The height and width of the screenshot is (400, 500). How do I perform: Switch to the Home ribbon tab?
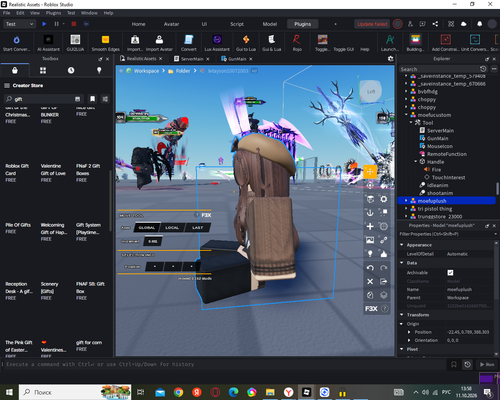[x=138, y=24]
